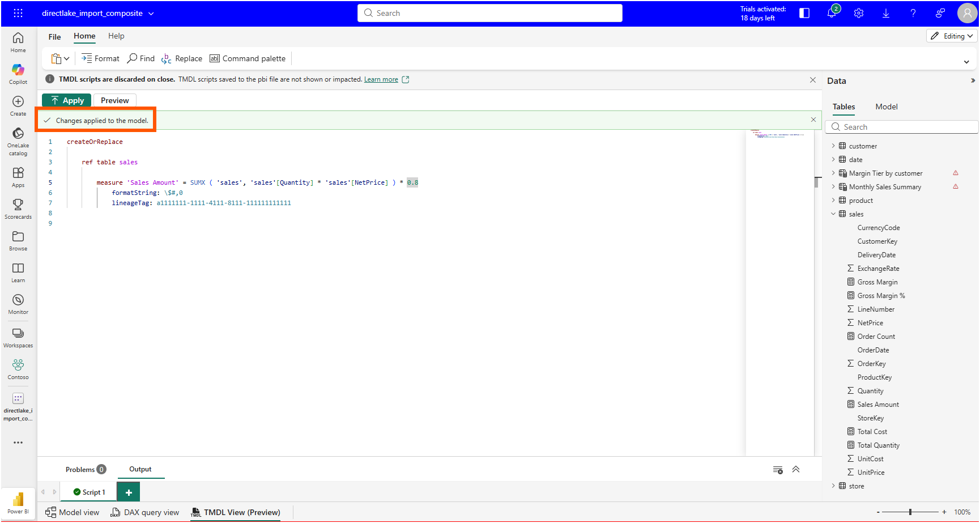The width and height of the screenshot is (980, 523).
Task: Switch to the Problems tab
Action: [86, 469]
